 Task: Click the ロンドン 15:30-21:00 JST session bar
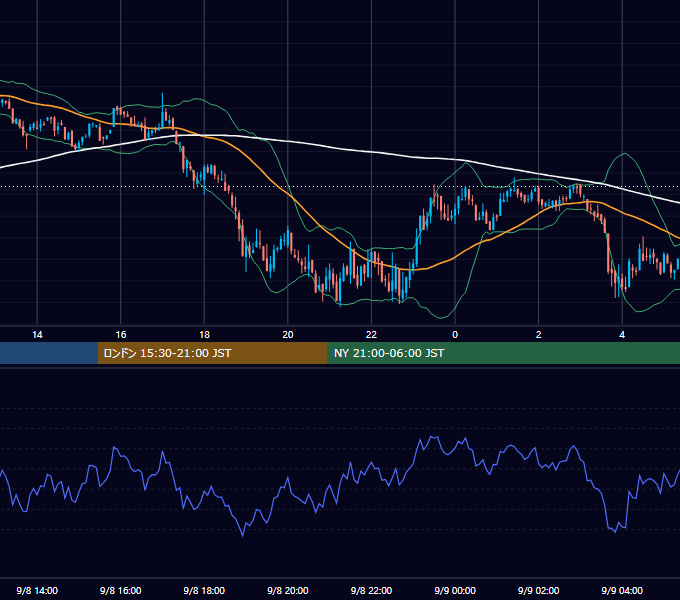(212, 353)
